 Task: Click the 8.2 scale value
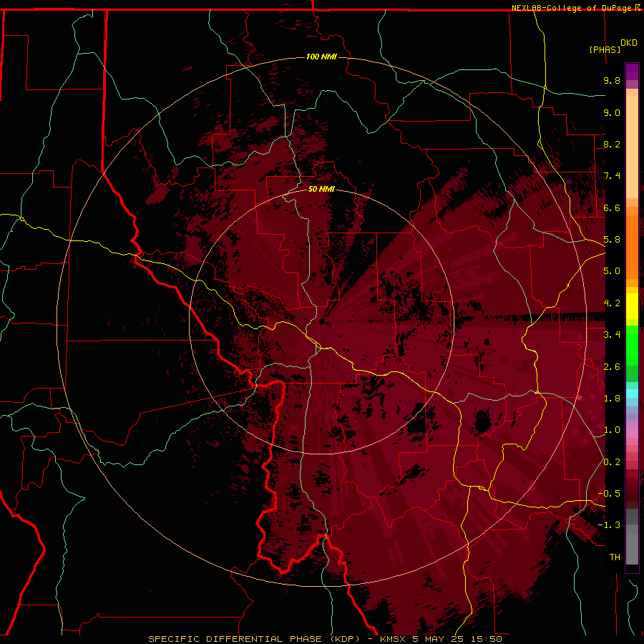tap(612, 144)
